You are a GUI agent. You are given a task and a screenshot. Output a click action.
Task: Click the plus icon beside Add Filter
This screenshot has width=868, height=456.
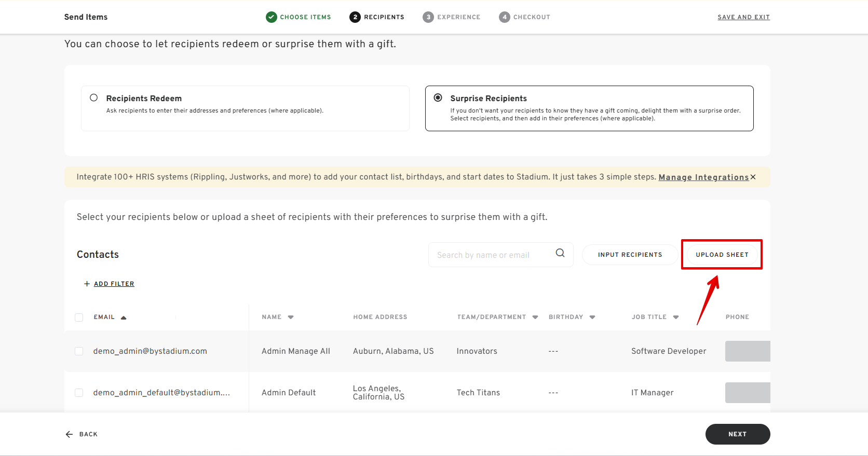(x=87, y=284)
